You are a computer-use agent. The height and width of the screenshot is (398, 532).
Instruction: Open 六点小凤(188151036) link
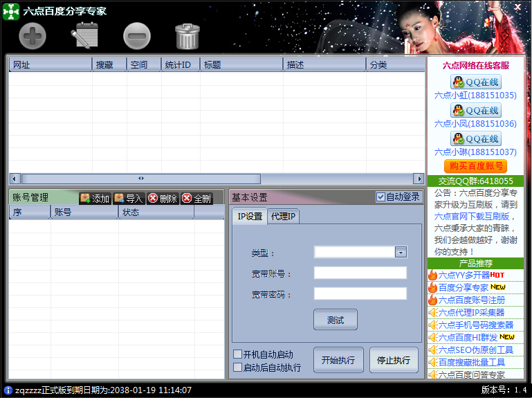[x=475, y=124]
